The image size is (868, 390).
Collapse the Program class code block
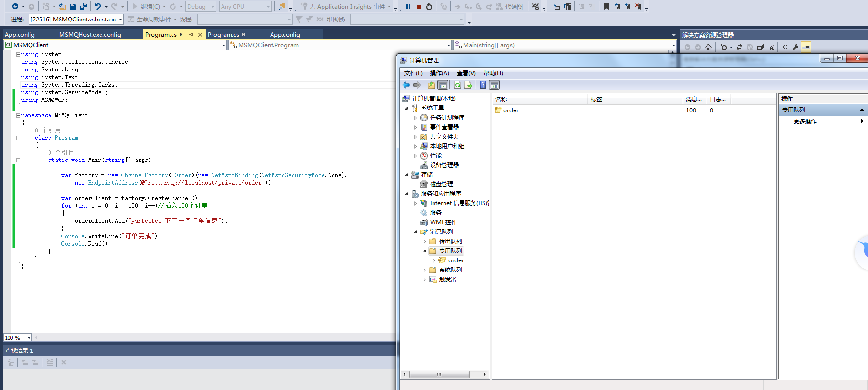[18, 138]
